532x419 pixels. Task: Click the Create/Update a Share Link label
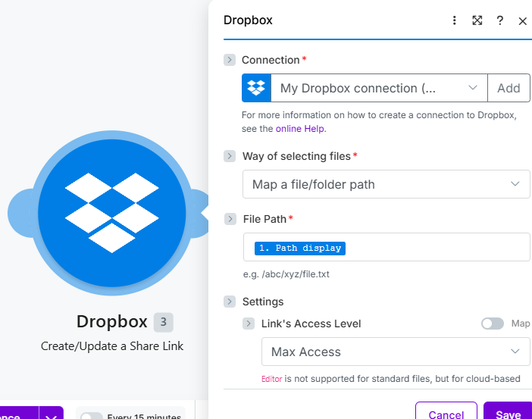(x=112, y=346)
